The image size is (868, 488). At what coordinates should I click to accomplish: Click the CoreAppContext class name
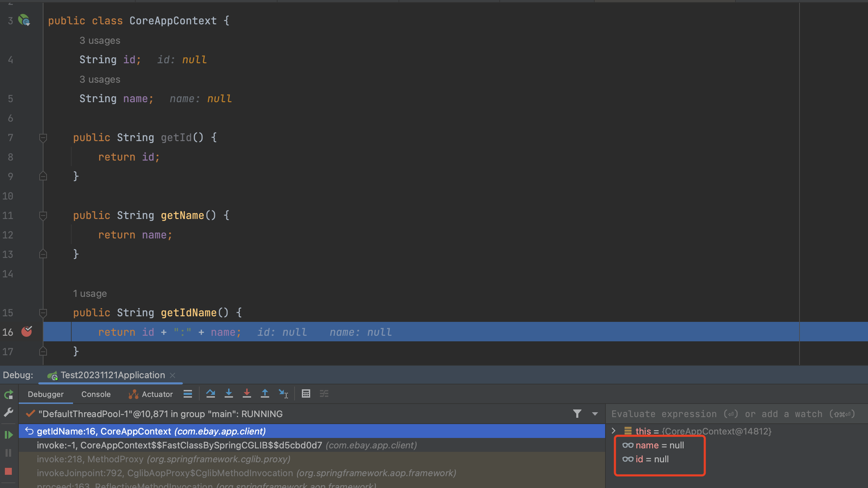[173, 21]
